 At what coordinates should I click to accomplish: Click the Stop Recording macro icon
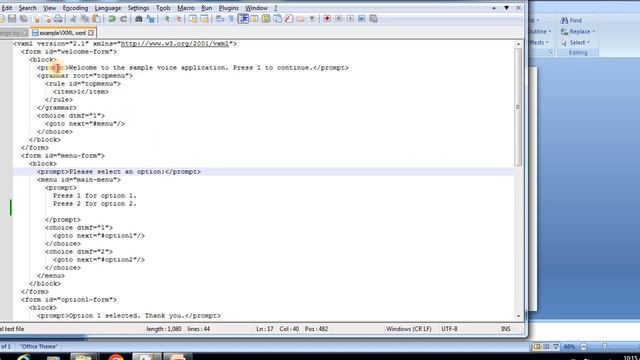(338, 19)
